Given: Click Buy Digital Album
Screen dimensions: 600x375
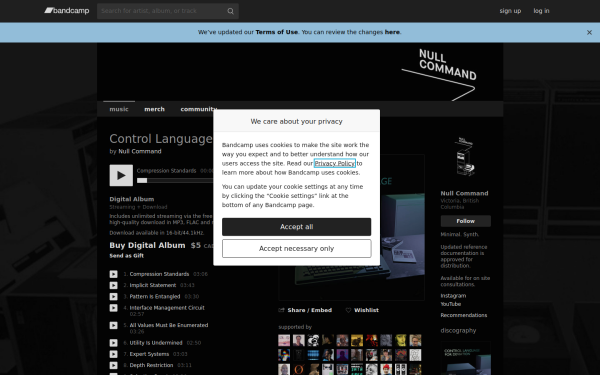Looking at the screenshot, I should pos(147,245).
